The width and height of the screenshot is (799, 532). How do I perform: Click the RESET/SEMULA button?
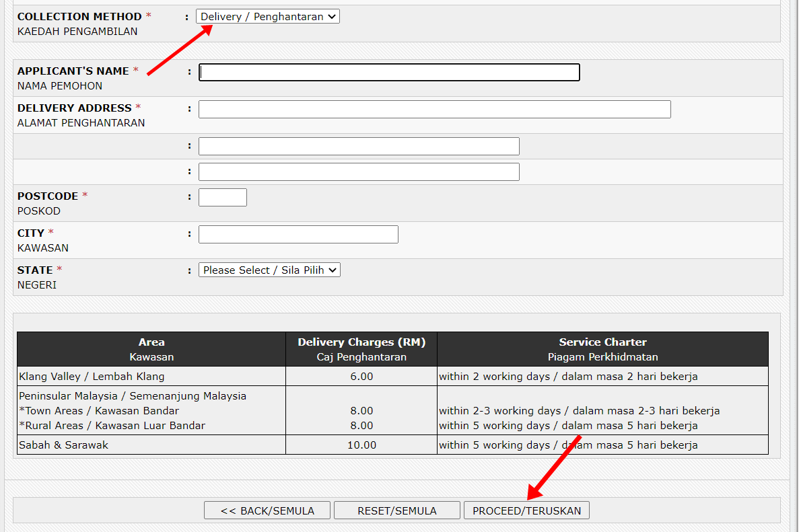pyautogui.click(x=397, y=510)
